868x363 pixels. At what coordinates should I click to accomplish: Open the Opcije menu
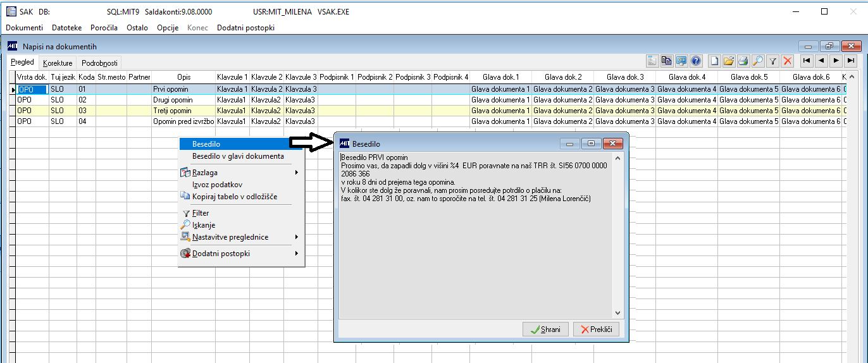pos(168,28)
